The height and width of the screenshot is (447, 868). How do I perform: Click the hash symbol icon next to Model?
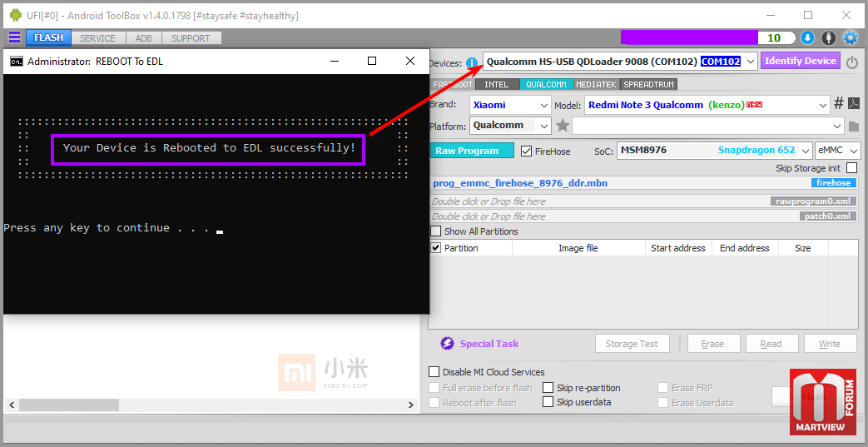[x=839, y=103]
